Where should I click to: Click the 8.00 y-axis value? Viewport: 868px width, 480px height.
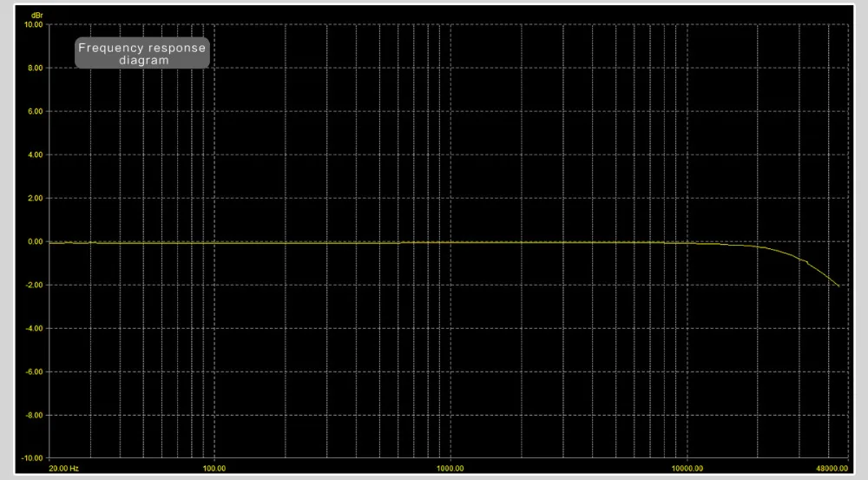pos(36,68)
